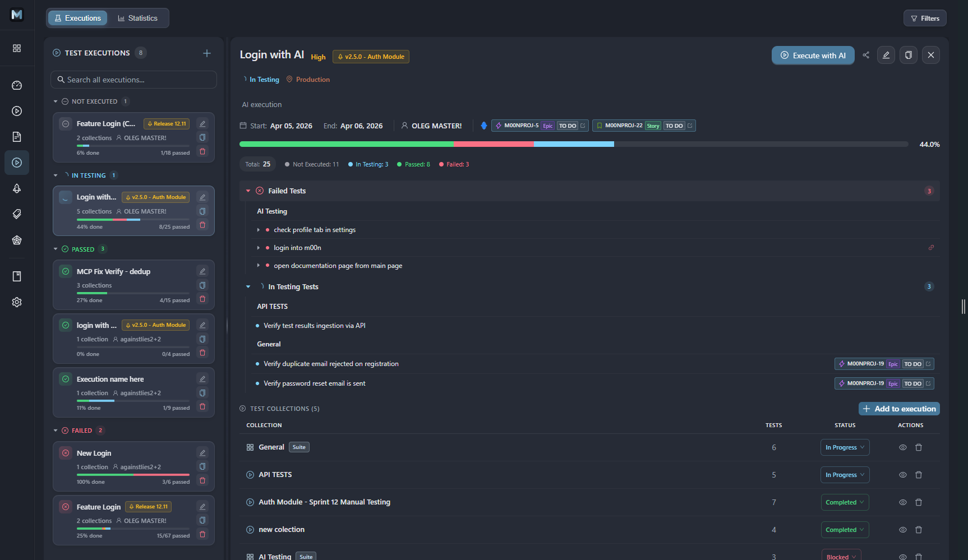
Task: Collapse the FAILED executions group
Action: point(56,431)
